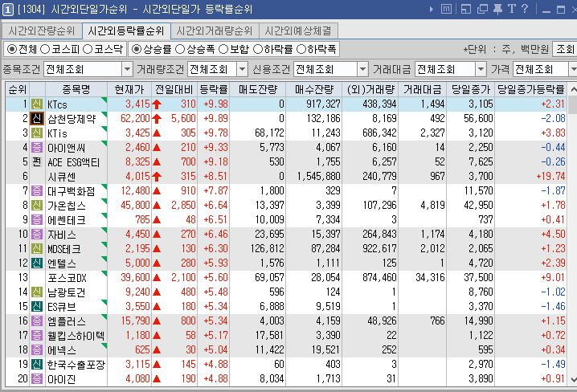Select the 하락폭 ranking radio button

tap(301, 49)
